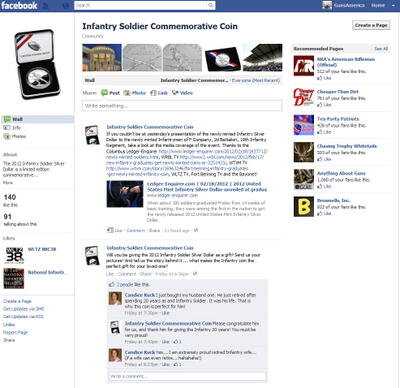Click More under About description

coord(8,183)
